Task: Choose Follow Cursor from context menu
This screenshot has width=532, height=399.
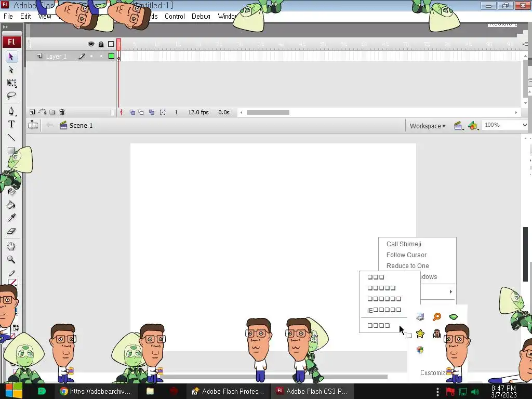Action: [x=406, y=255]
